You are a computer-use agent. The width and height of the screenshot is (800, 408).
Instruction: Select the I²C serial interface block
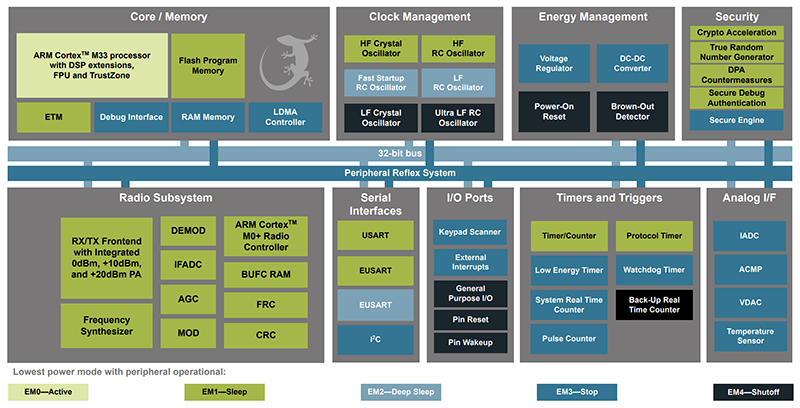(375, 340)
